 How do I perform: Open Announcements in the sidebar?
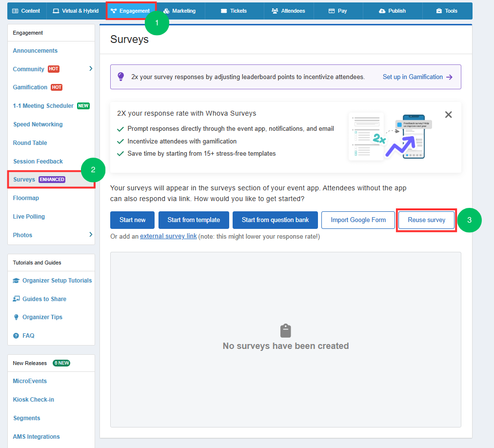coord(35,51)
